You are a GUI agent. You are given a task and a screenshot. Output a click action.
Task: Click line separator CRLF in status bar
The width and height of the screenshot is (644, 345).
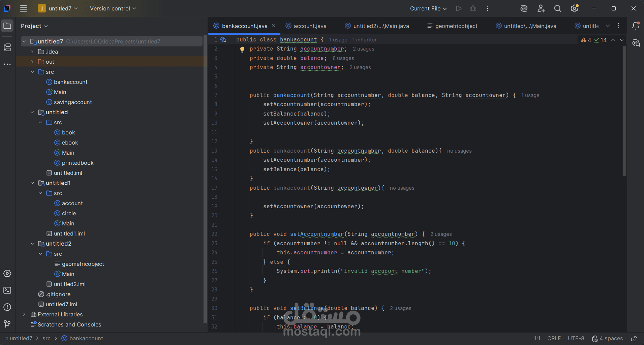point(554,339)
